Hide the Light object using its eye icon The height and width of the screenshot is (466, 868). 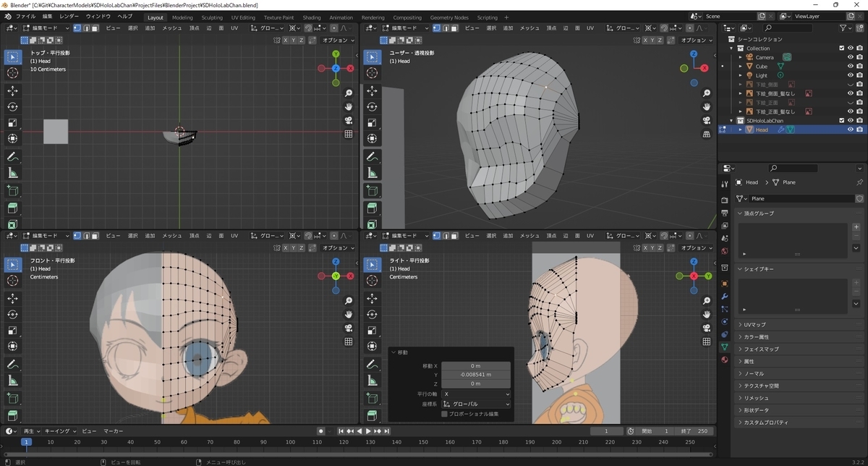pos(851,75)
